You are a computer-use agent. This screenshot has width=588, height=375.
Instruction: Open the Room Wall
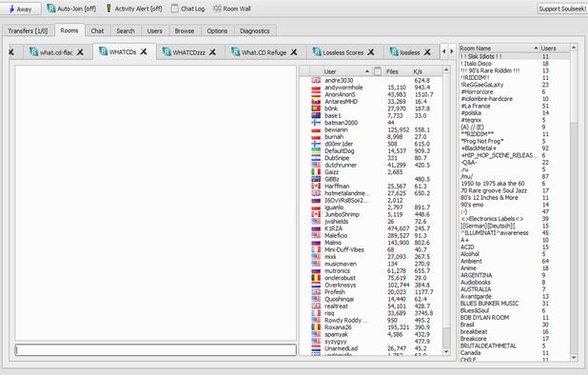coord(232,9)
